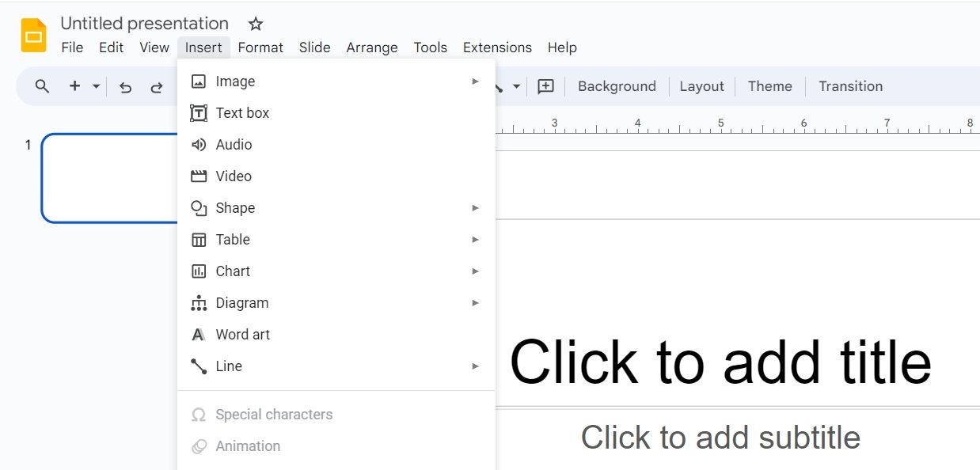This screenshot has height=470, width=980.
Task: Expand the Chart submenu
Action: point(232,271)
